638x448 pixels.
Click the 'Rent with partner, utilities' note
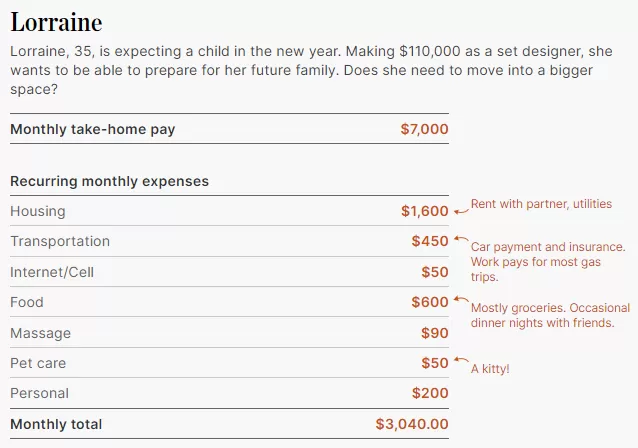pyautogui.click(x=541, y=204)
